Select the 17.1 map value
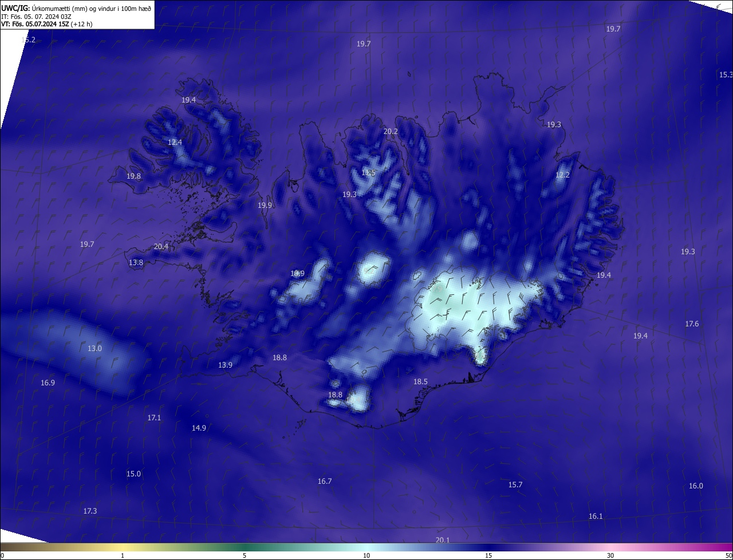Image resolution: width=733 pixels, height=560 pixels. pyautogui.click(x=154, y=418)
